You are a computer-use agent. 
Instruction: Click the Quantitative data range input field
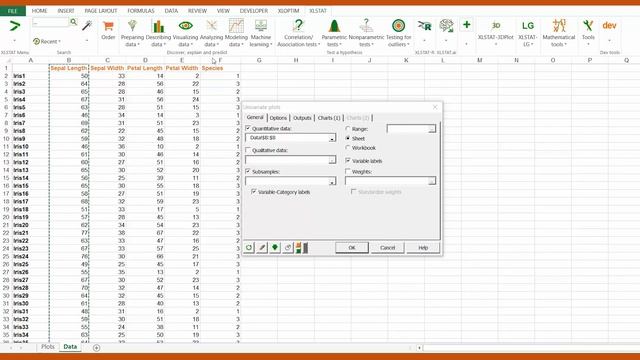coord(287,138)
